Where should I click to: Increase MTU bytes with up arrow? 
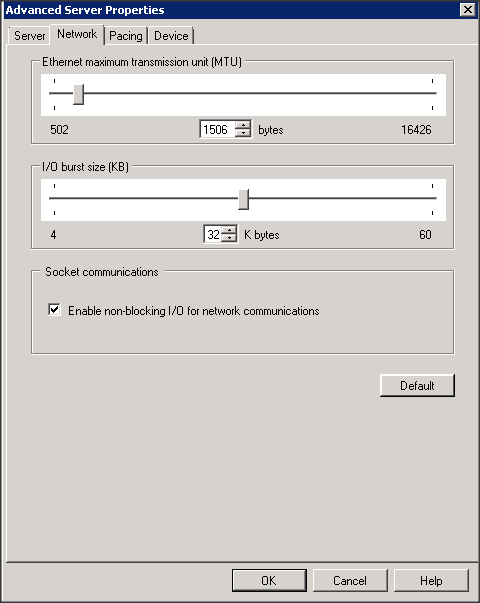[x=243, y=125]
